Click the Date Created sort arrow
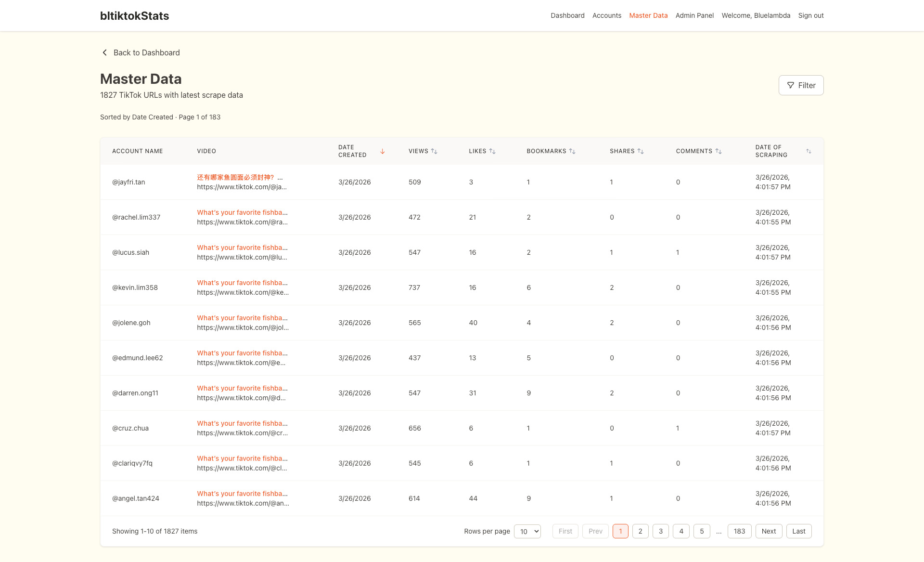This screenshot has height=562, width=924. (x=383, y=151)
